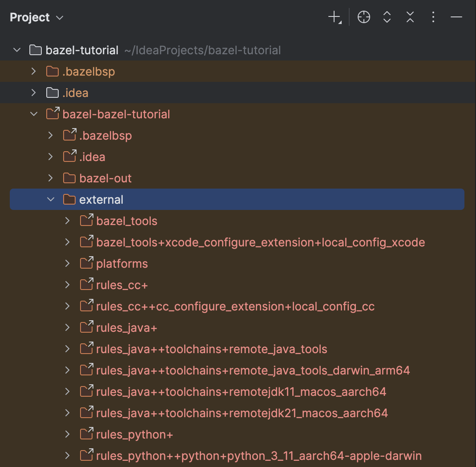Click the Add (+) toolbar icon

(x=333, y=17)
